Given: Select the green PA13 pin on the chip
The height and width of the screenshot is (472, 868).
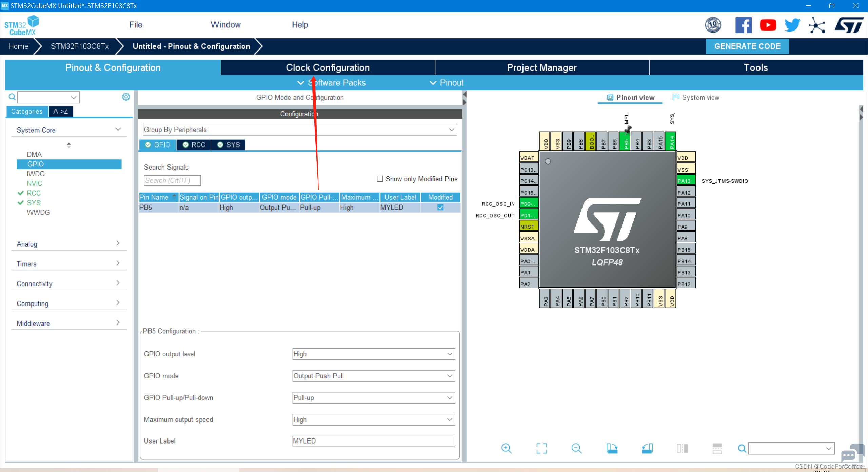Looking at the screenshot, I should (686, 181).
